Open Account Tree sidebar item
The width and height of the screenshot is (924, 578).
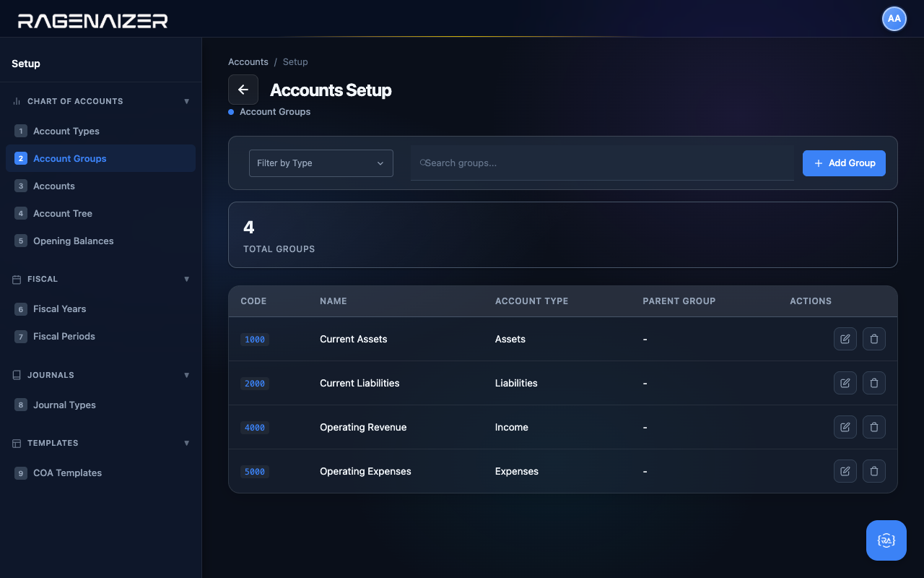(100, 213)
